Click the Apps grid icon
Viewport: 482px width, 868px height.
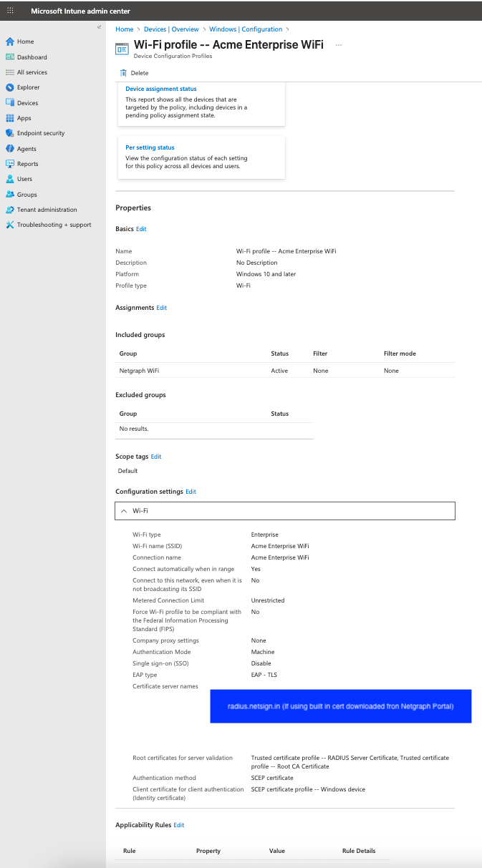click(10, 118)
